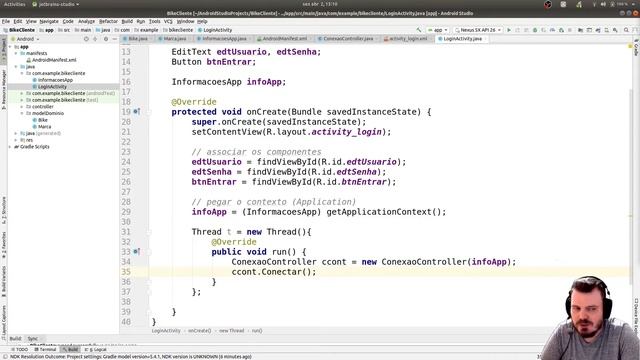The height and width of the screenshot is (360, 640).
Task: Open the system clock in the top bar
Action: (320, 4)
